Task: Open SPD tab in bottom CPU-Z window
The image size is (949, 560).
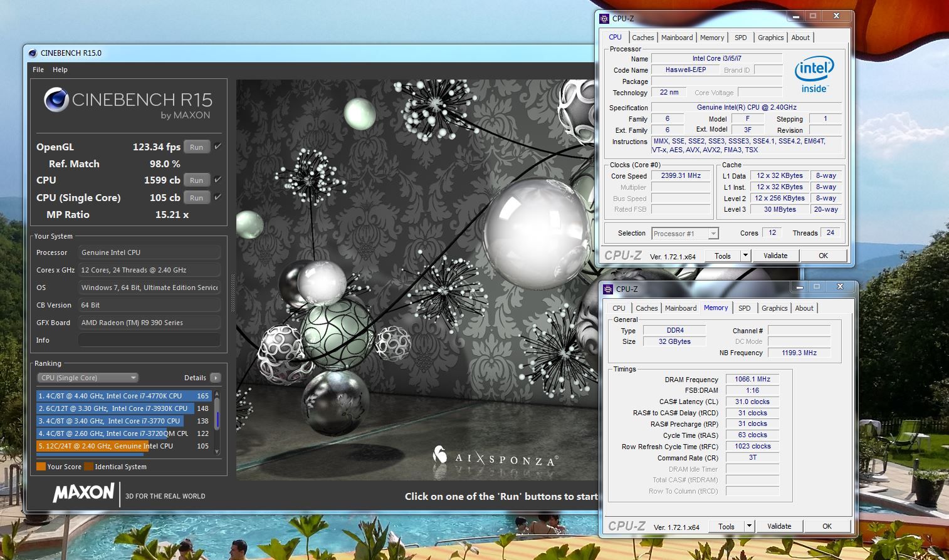Action: 745,308
